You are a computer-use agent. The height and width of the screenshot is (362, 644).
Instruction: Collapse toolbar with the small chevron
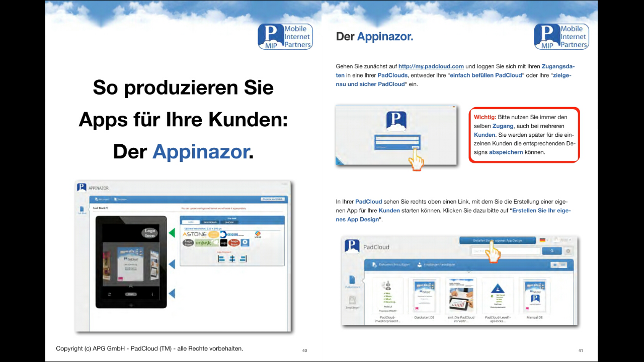coord(468,272)
